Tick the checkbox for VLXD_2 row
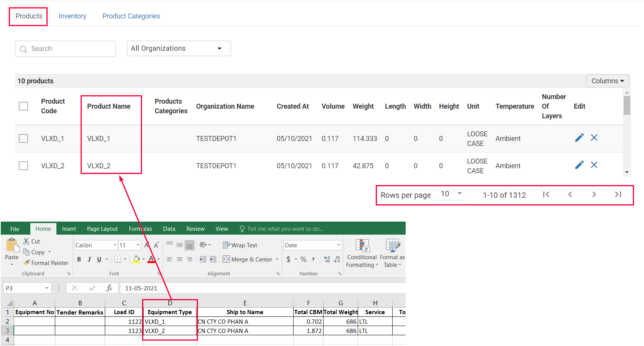The height and width of the screenshot is (346, 644). point(23,166)
